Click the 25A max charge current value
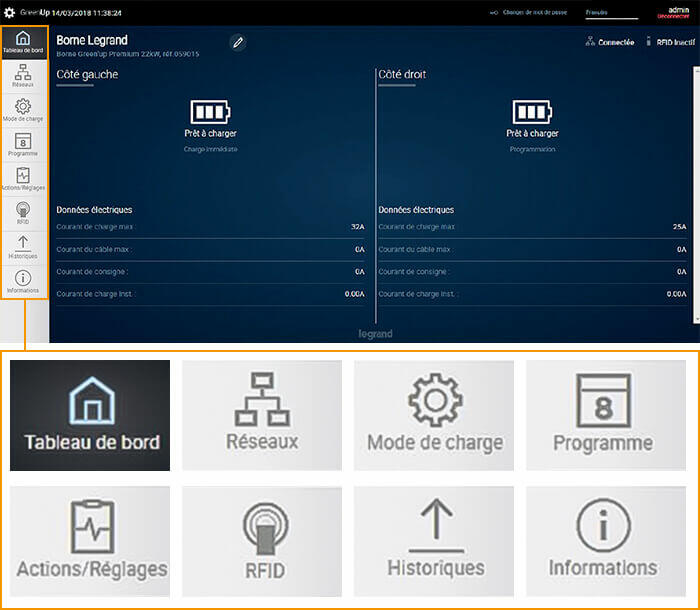Screen dimensions: 700x610 679,227
